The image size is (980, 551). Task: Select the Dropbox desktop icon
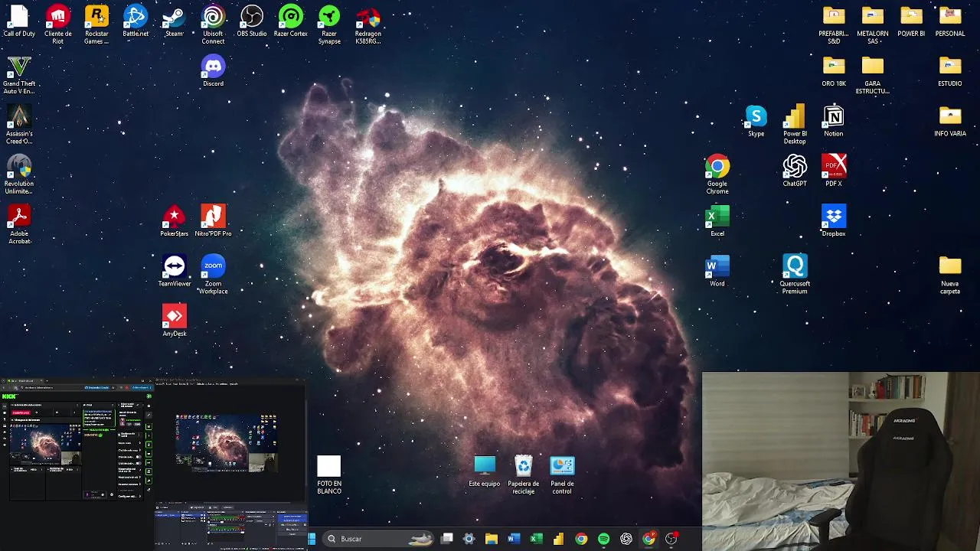834,221
